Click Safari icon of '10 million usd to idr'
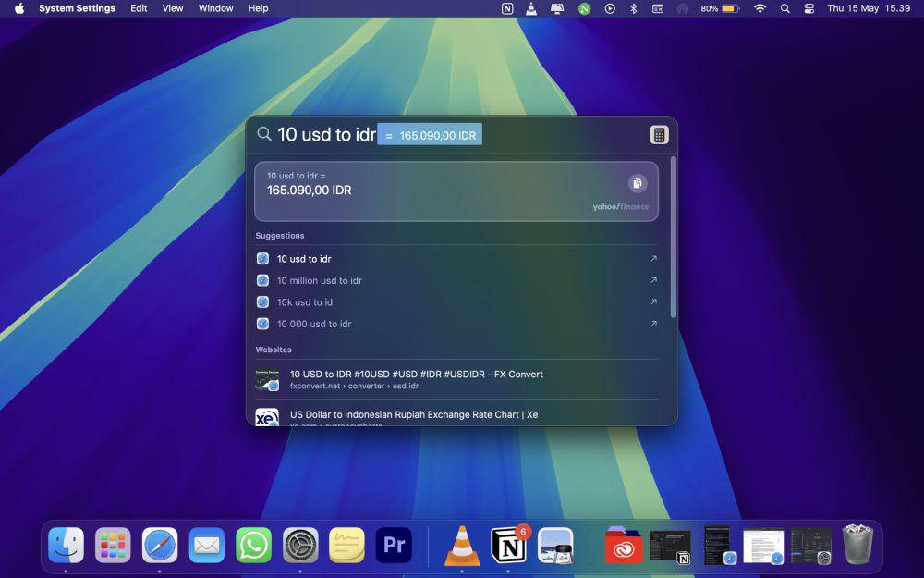 (262, 280)
